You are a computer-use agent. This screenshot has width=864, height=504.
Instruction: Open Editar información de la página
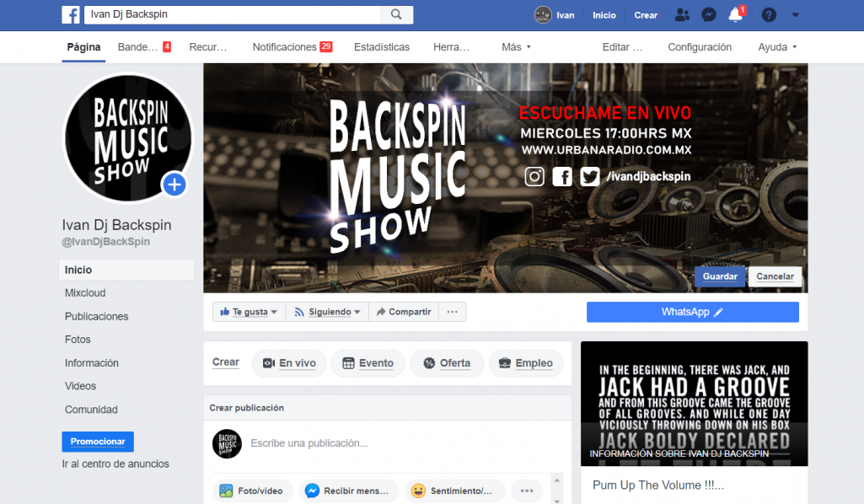click(x=622, y=47)
